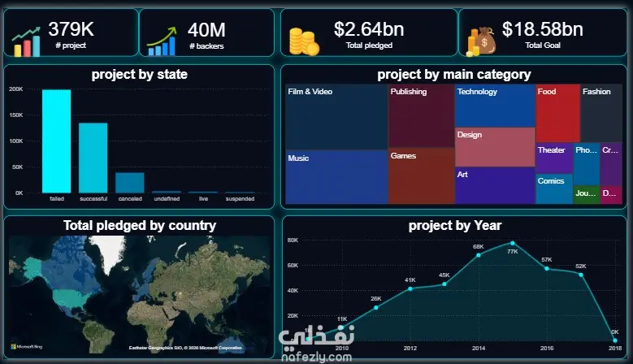Click the successful bar in state chart
Viewport: 633px width, 364px height.
tap(93, 158)
